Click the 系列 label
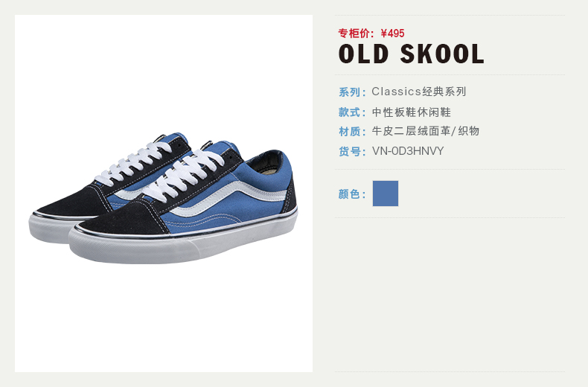 point(352,92)
